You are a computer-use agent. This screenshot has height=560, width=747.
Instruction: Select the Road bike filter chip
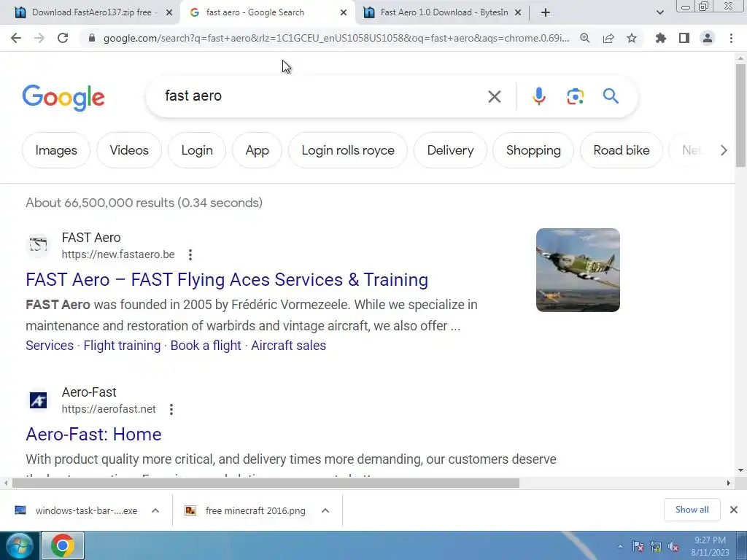click(x=622, y=150)
